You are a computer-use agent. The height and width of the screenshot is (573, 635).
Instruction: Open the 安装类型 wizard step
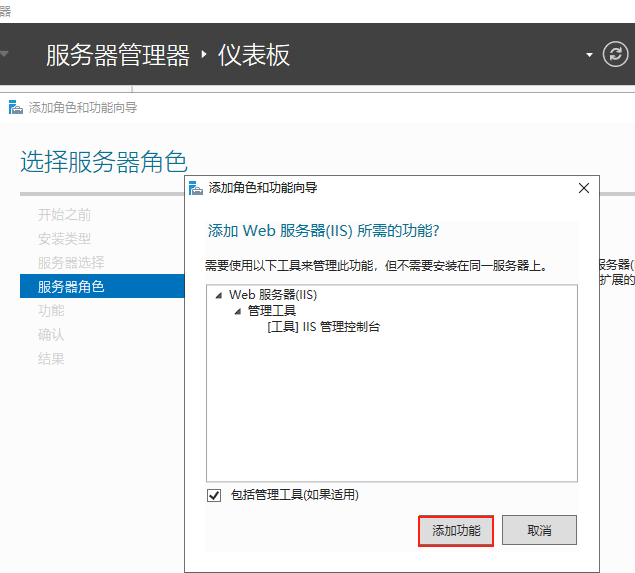click(64, 239)
